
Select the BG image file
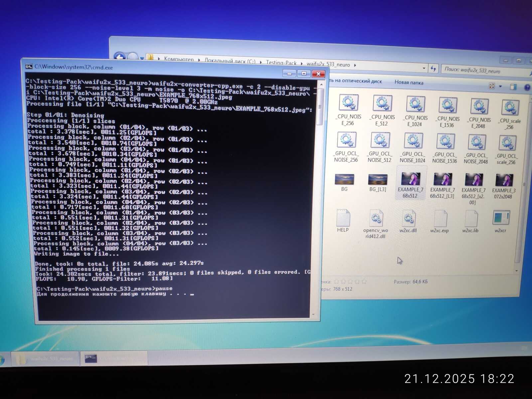pyautogui.click(x=344, y=183)
